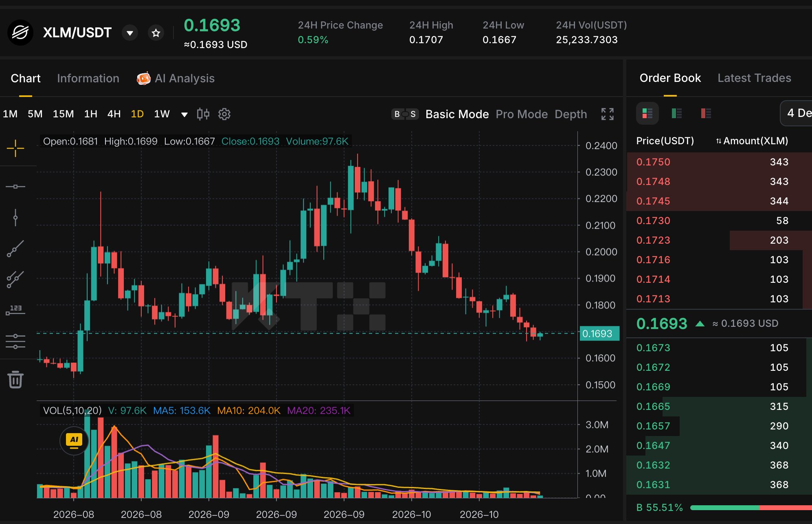
Task: Open the decimals precision dropdown
Action: (x=797, y=113)
